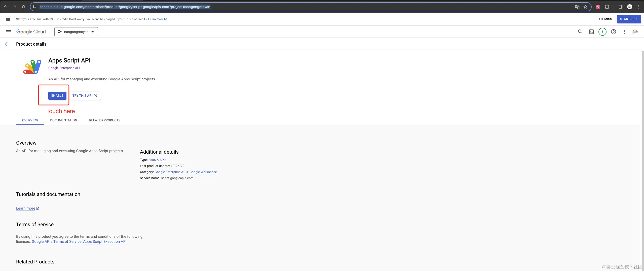The width and height of the screenshot is (644, 271).
Task: Open the help question mark icon
Action: 614,32
